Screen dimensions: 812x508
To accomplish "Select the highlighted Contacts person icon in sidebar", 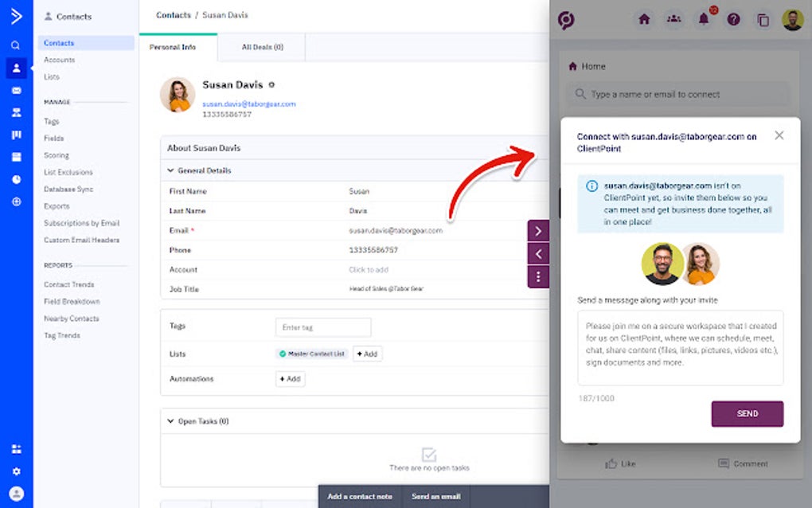I will pyautogui.click(x=18, y=68).
